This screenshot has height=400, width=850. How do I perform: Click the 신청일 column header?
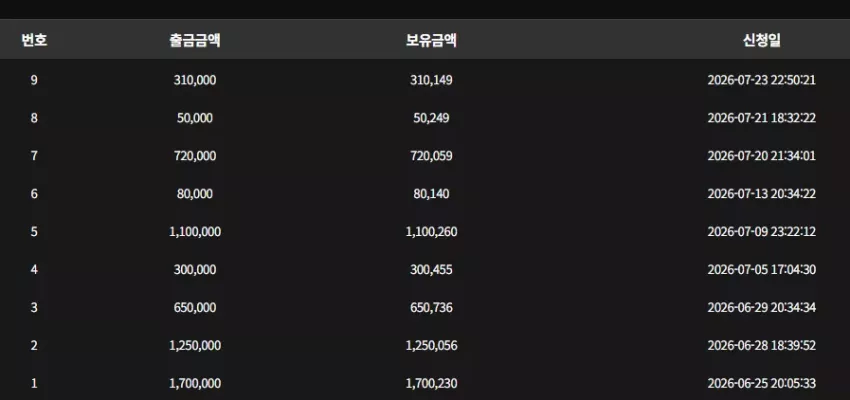coord(762,40)
